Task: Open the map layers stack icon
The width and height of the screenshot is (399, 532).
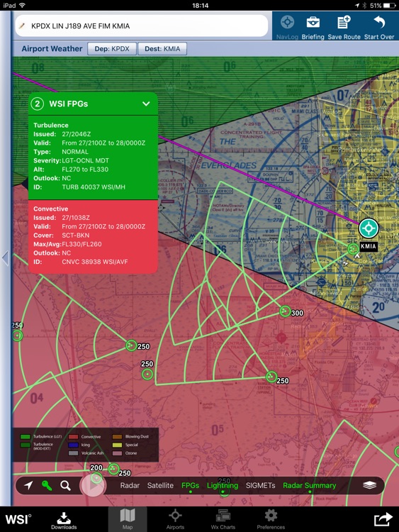Action: coord(369,485)
